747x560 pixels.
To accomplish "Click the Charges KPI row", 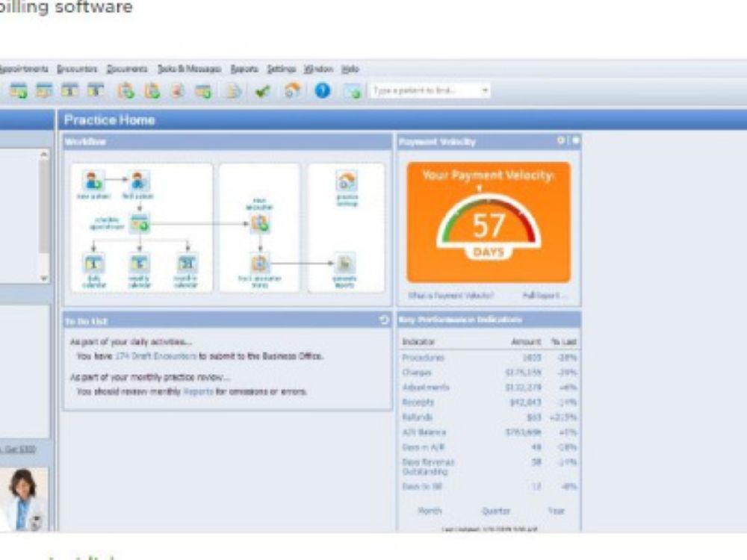I will pyautogui.click(x=489, y=373).
